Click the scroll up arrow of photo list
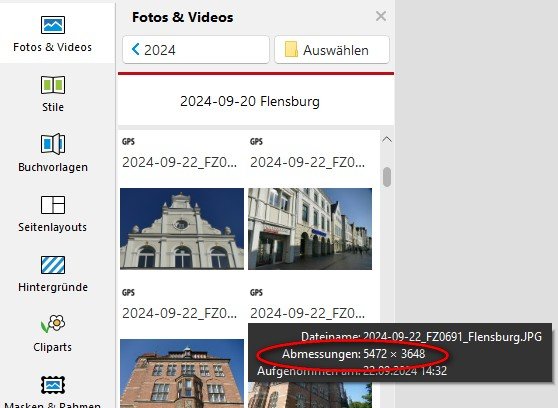The width and height of the screenshot is (558, 408). [x=387, y=140]
